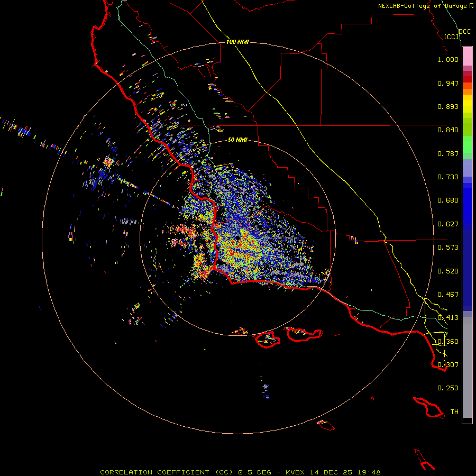The width and height of the screenshot is (476, 476).
Task: Click the 100 NMI range ring label
Action: 237,42
